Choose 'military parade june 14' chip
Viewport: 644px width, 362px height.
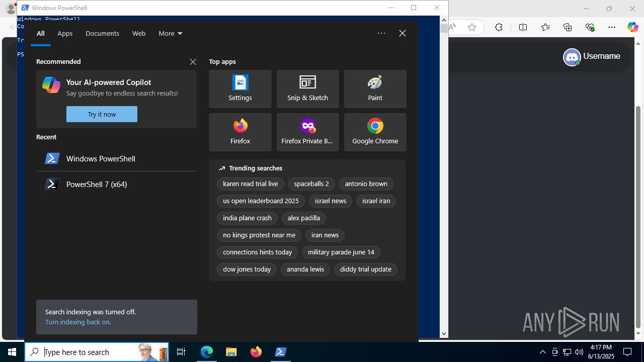tap(341, 252)
